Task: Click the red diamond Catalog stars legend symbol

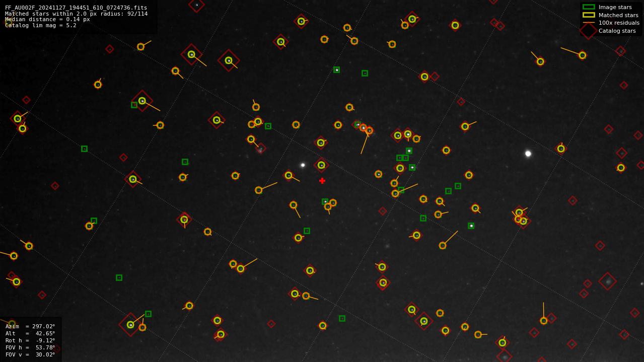Action: click(x=588, y=31)
